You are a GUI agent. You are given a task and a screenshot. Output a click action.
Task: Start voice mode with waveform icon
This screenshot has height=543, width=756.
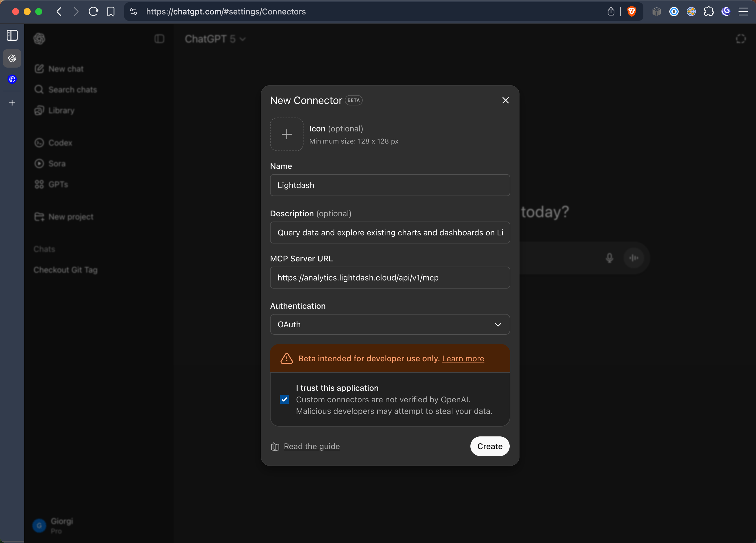pyautogui.click(x=634, y=258)
